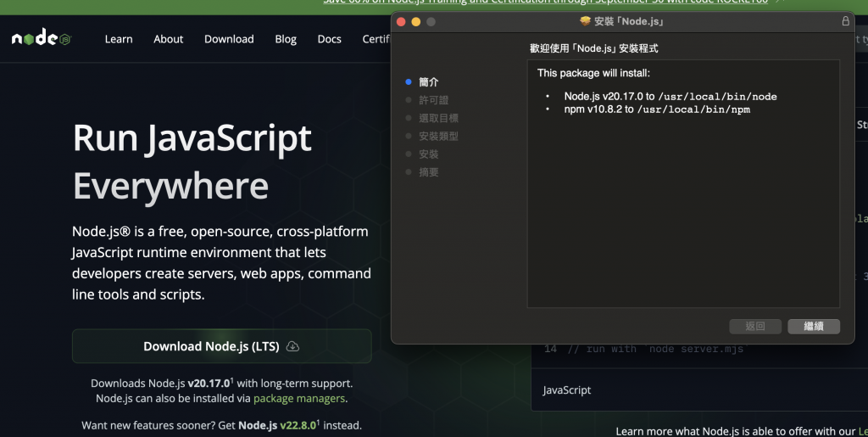Click the npm v10.8.2 install path line
Screen dimensions: 868x437
(657, 109)
